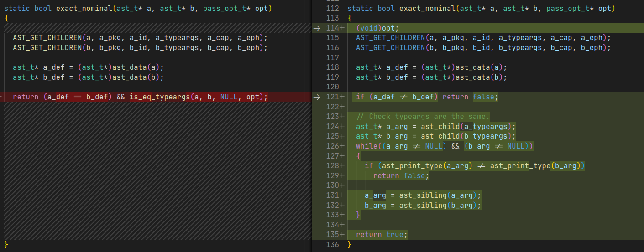Click line number 113 in the gutter
Viewport: 644px width, 252px height.
coord(333,18)
